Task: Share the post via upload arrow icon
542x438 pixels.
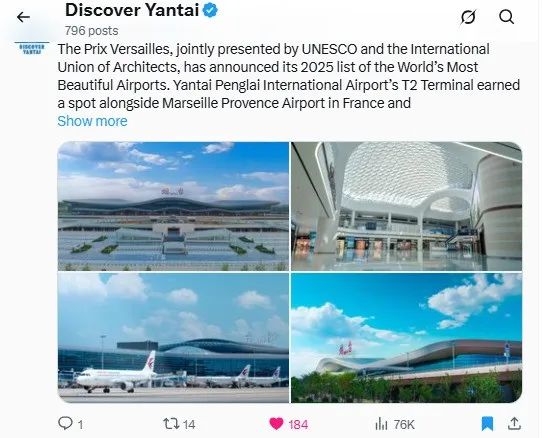Action: pyautogui.click(x=514, y=423)
